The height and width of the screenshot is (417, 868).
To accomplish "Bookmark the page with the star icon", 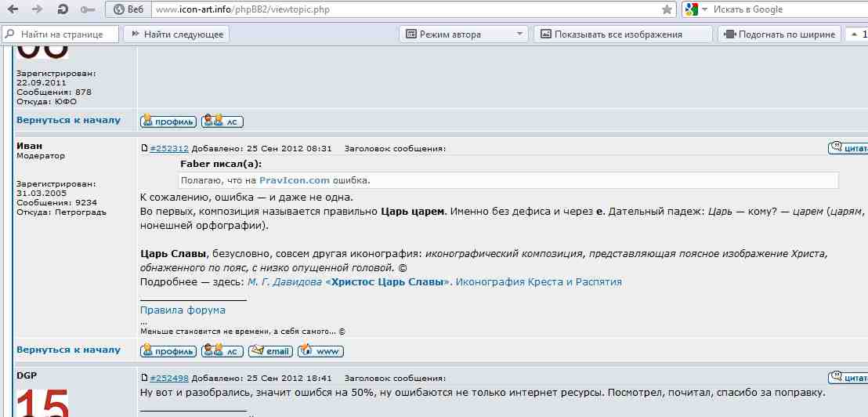I will [667, 9].
